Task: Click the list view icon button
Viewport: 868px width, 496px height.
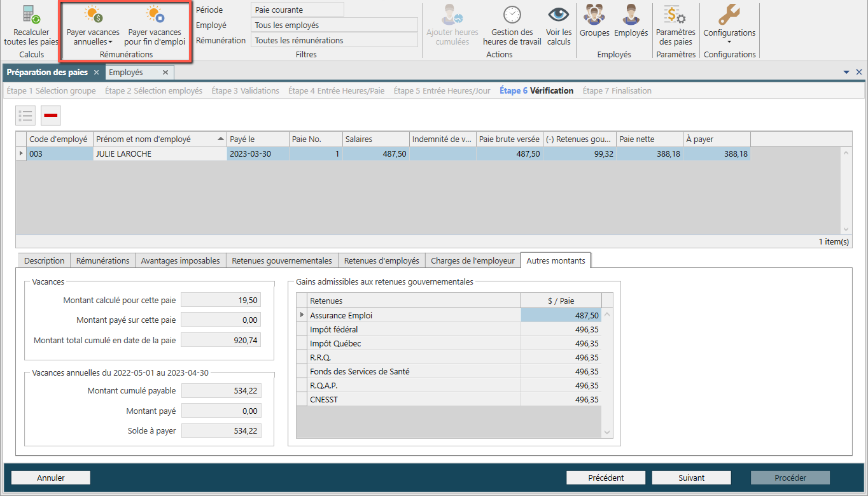Action: click(x=25, y=115)
